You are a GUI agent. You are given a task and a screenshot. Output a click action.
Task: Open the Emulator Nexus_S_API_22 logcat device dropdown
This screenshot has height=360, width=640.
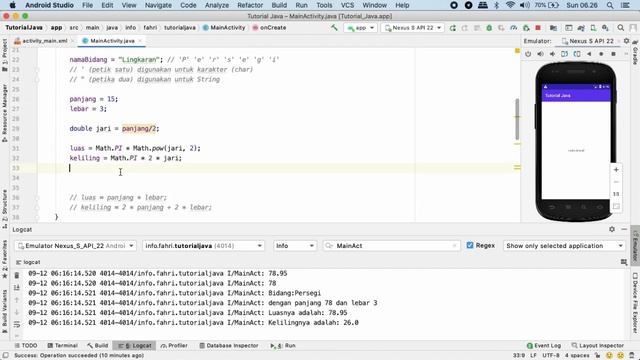[x=75, y=246]
